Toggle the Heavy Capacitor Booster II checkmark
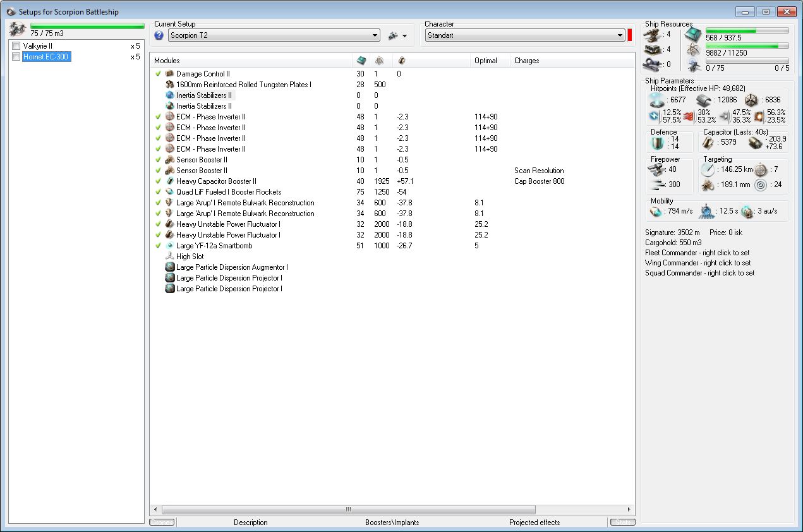The width and height of the screenshot is (803, 532). point(158,181)
